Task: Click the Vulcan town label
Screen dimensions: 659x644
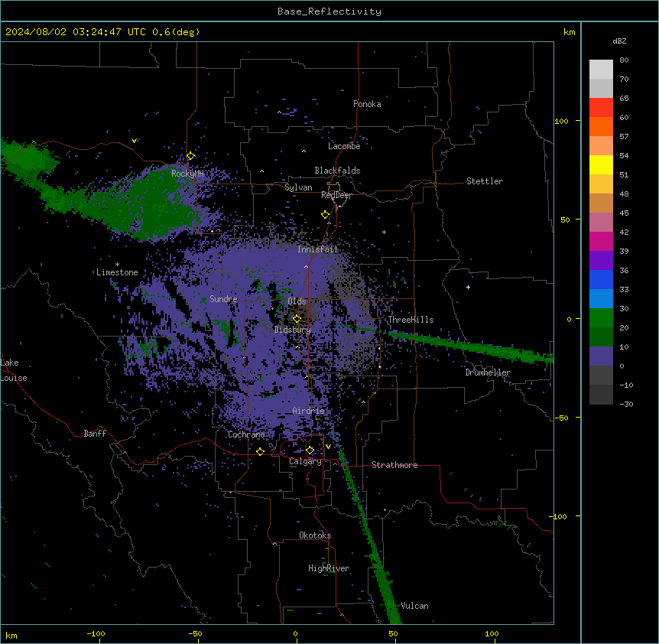Action: click(415, 606)
